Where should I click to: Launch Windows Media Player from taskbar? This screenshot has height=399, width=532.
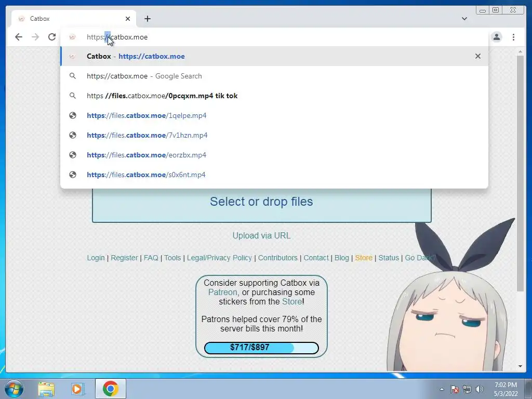click(x=78, y=389)
